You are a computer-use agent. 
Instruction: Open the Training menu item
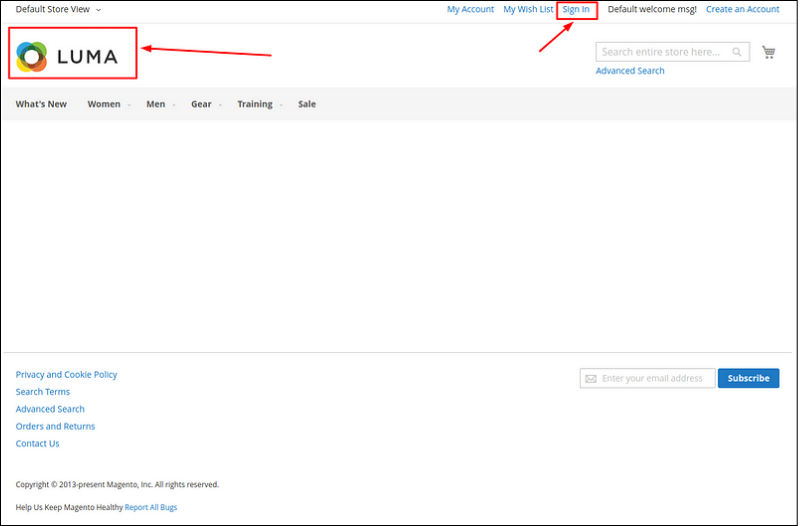click(x=254, y=104)
